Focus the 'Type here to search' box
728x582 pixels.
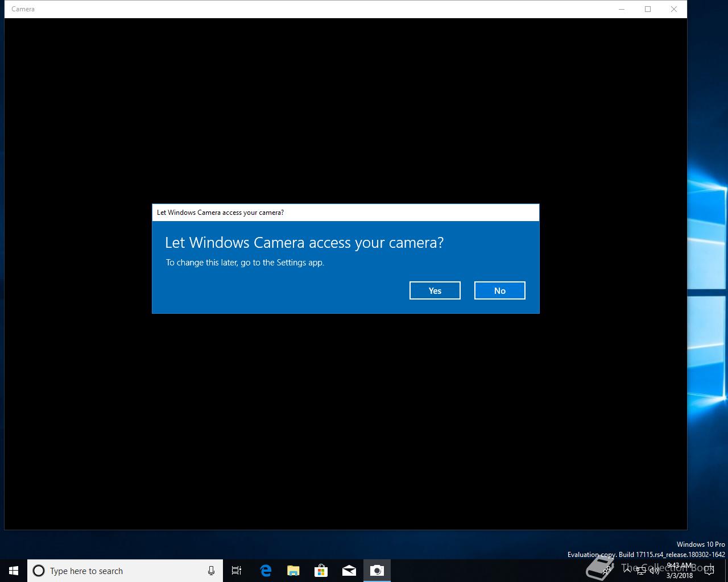click(125, 571)
